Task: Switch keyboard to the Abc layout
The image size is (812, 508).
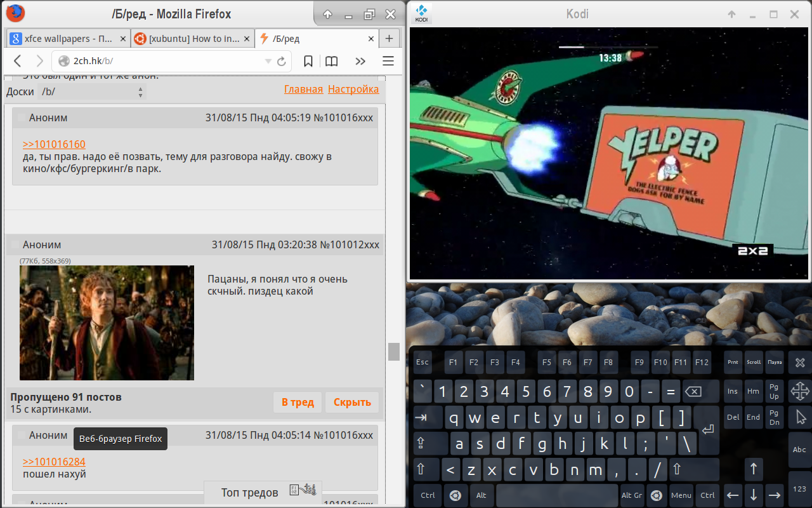Action: (x=799, y=450)
